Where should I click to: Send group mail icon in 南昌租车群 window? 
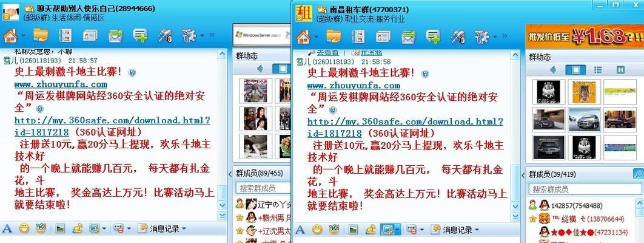click(x=409, y=37)
